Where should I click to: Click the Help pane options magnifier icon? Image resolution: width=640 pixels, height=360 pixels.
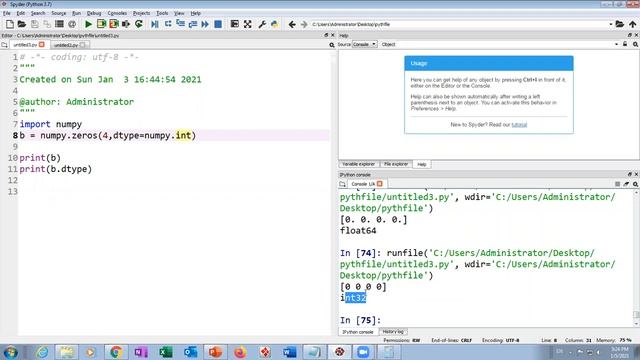(x=636, y=44)
